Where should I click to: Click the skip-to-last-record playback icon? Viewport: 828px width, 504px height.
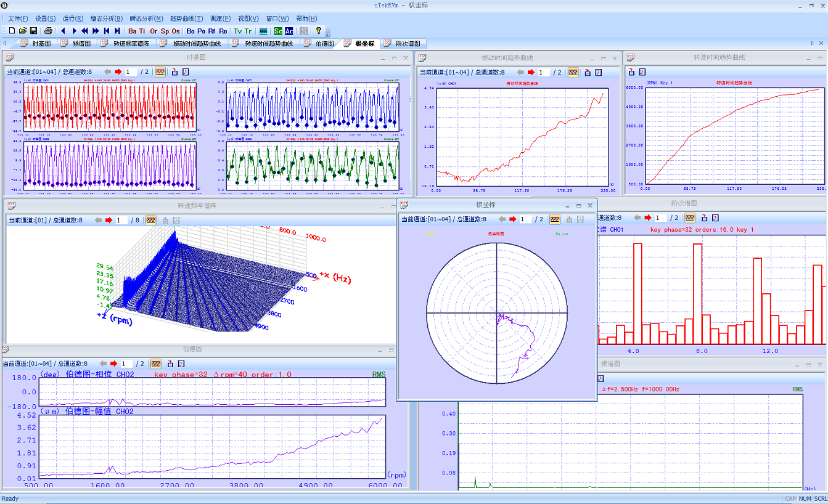pyautogui.click(x=117, y=31)
